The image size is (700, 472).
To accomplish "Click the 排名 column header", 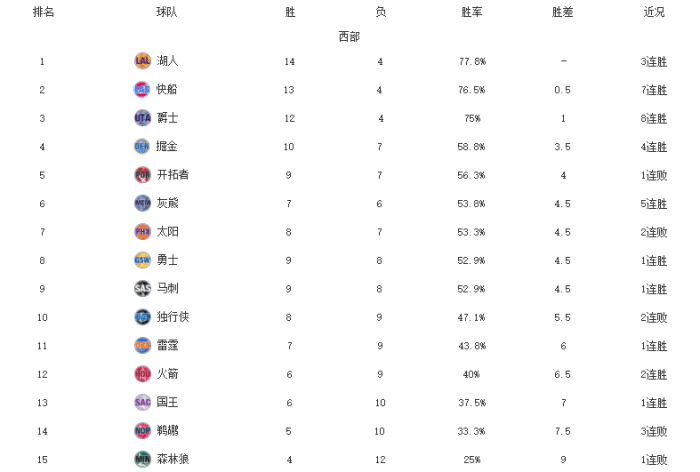I will tap(43, 12).
